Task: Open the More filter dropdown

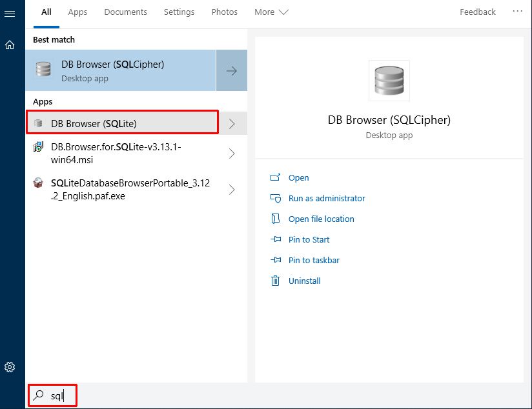Action: (x=271, y=12)
